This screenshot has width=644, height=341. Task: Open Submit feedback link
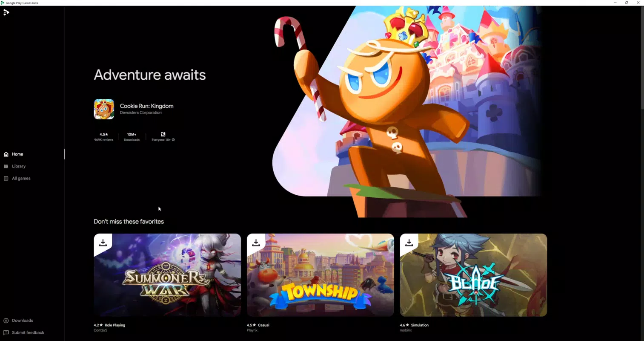click(28, 332)
